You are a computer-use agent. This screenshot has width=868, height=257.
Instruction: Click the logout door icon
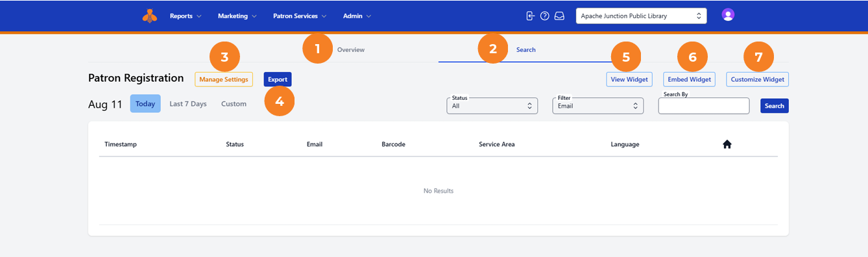[530, 16]
